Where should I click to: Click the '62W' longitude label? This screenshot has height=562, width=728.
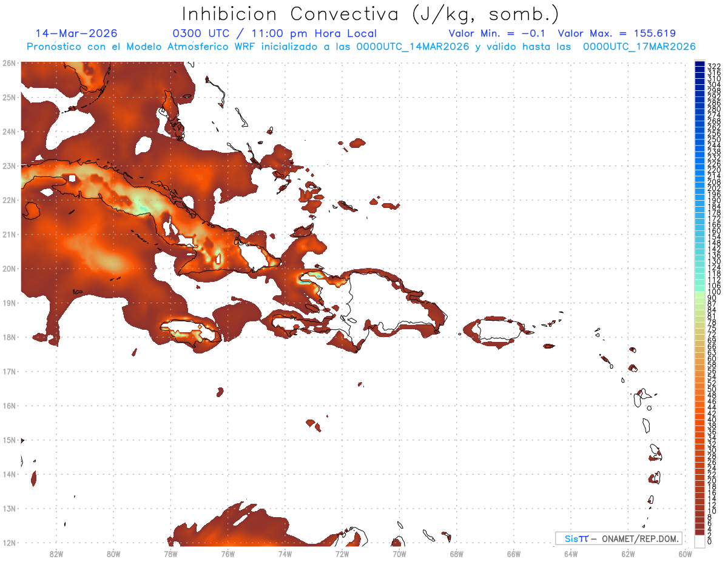point(628,554)
